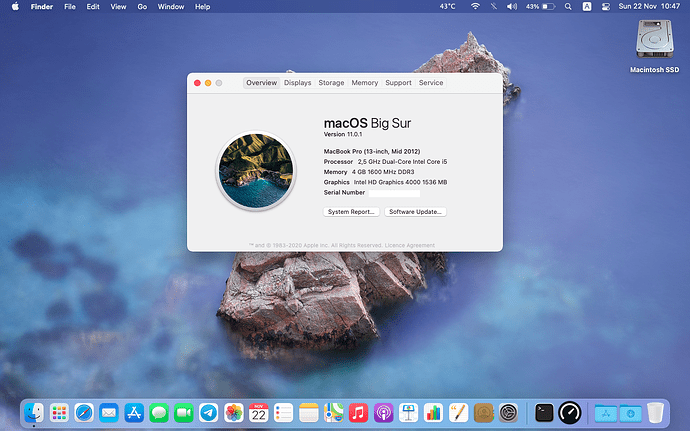This screenshot has height=431, width=690.
Task: Click the Wi-Fi icon in the menu bar
Action: tap(475, 7)
